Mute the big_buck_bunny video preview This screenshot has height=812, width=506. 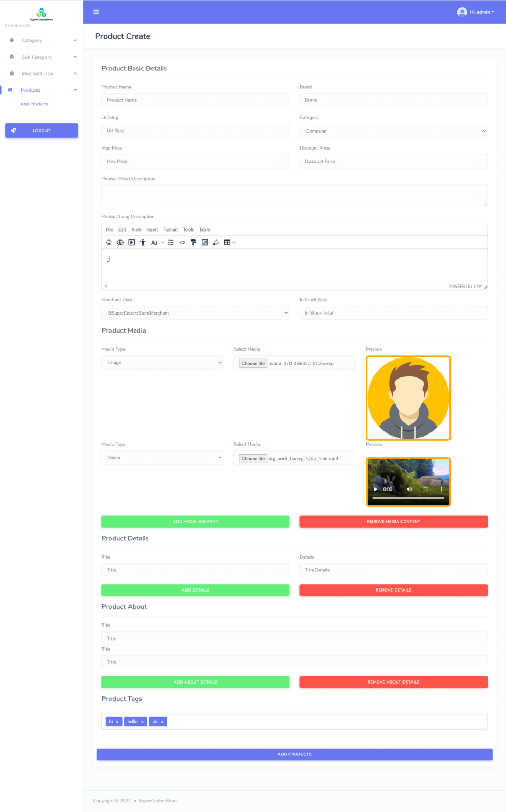(x=409, y=489)
